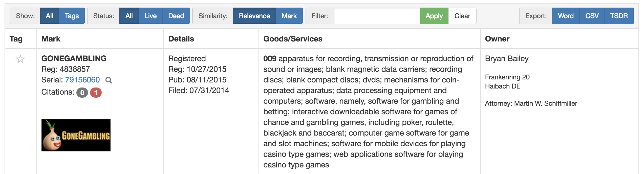
Task: Star the GONEGAMBLING mark tag
Action: pyautogui.click(x=20, y=59)
